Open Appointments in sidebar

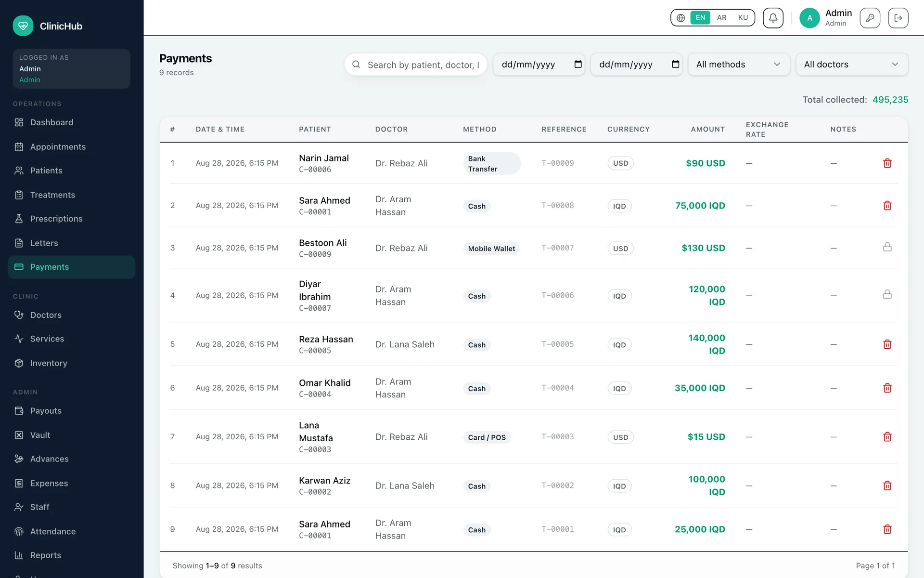tap(72, 147)
